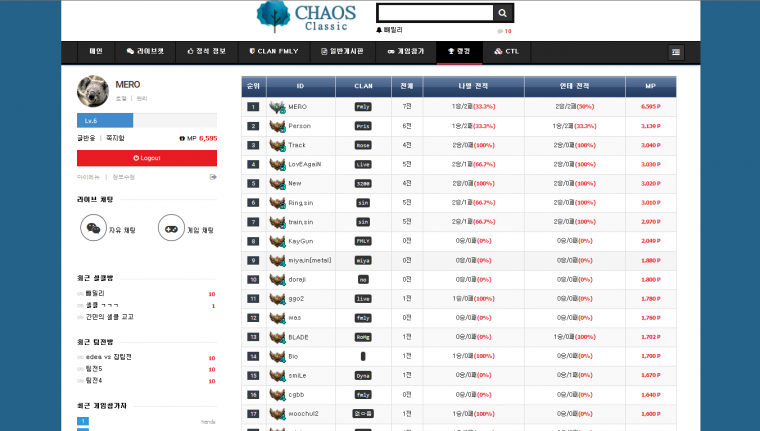Click the Lv.6 level progress bar
760x431 pixels.
(147, 120)
